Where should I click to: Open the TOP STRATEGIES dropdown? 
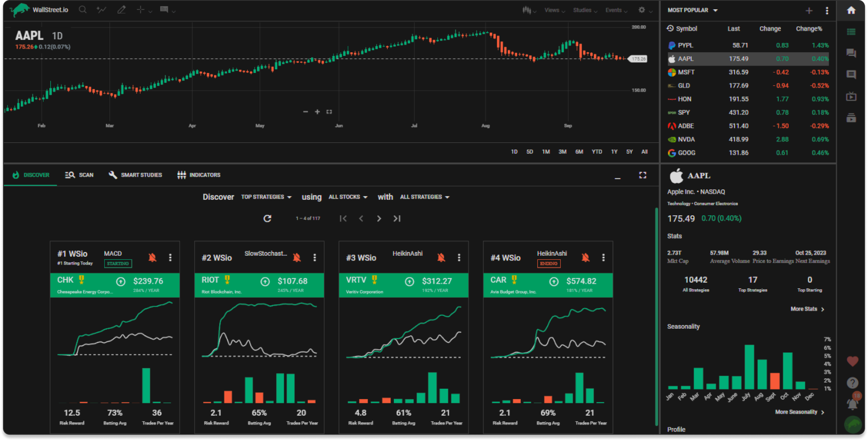point(266,197)
